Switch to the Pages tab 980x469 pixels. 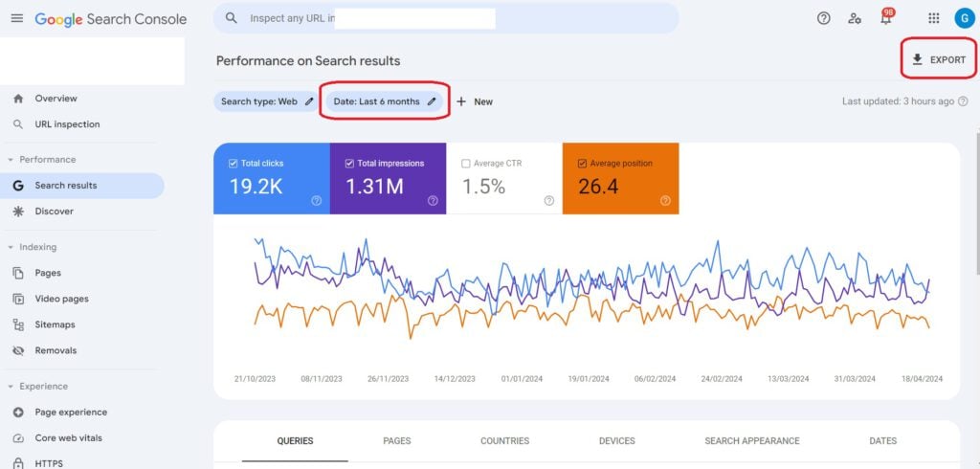point(396,441)
